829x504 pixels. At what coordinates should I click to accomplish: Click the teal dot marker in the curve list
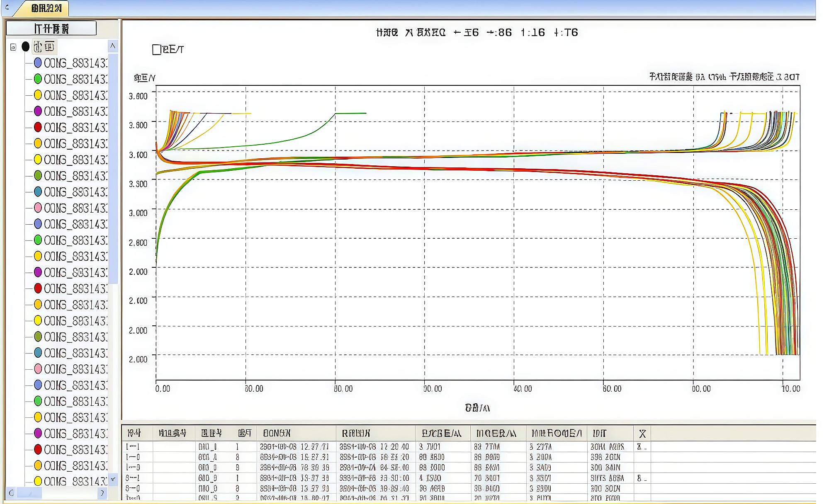point(38,191)
